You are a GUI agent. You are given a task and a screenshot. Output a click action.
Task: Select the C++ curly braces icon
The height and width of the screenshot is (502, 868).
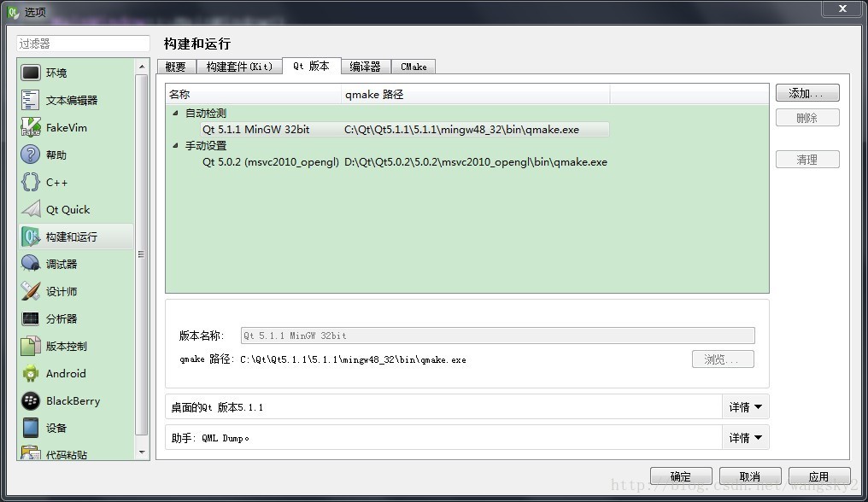click(x=31, y=182)
